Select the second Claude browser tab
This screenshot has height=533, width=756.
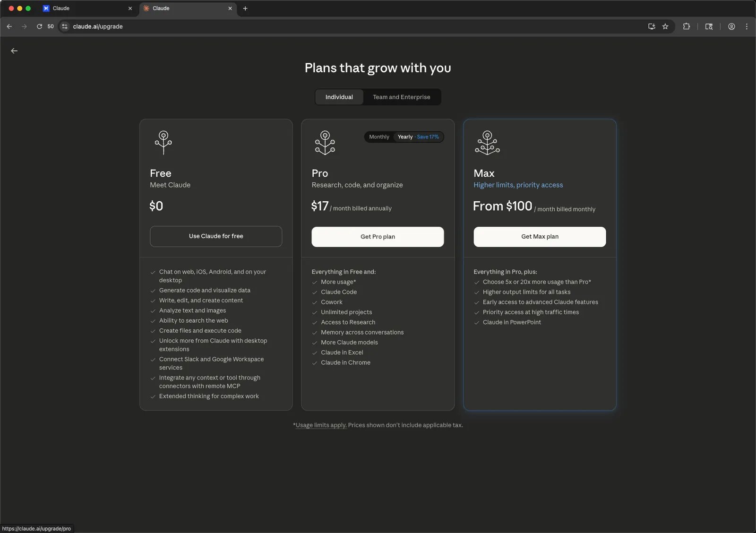[x=188, y=9]
